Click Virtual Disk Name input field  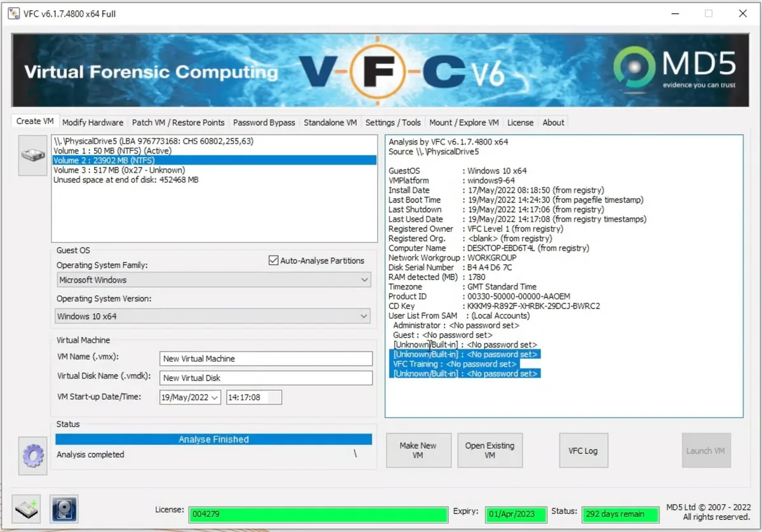click(265, 378)
